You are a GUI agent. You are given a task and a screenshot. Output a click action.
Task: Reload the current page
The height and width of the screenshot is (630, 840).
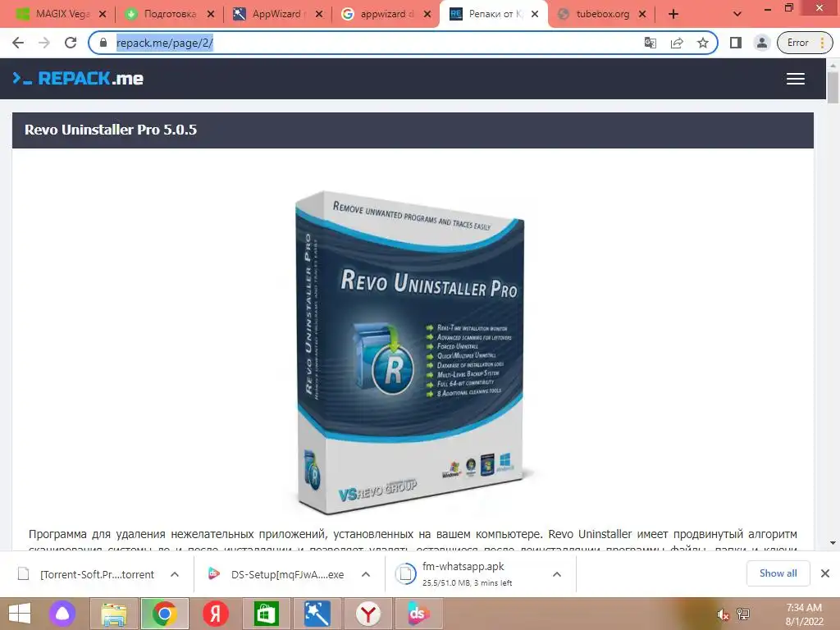coord(71,43)
